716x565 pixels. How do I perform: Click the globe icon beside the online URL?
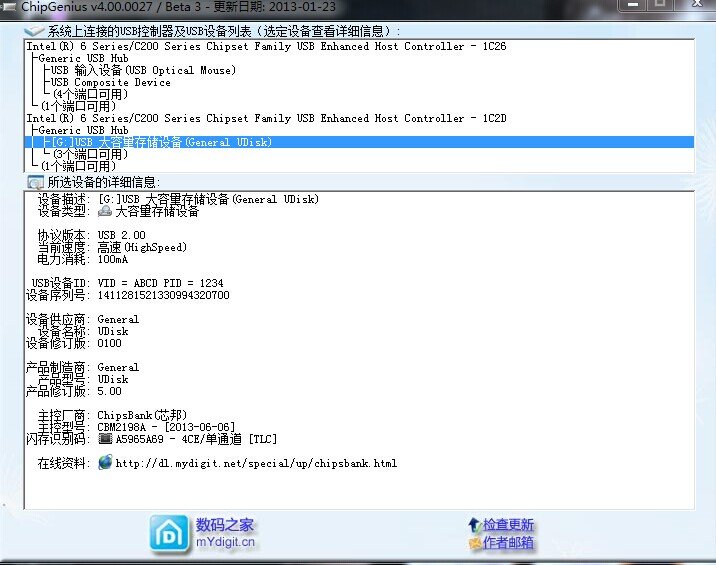click(105, 463)
